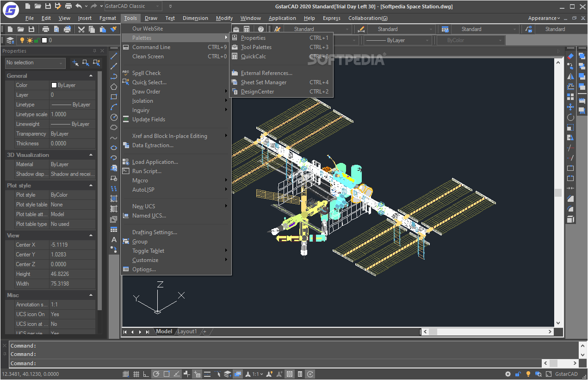Click Drafting Settings... in Tools menu
The height and width of the screenshot is (380, 588).
(x=176, y=232)
